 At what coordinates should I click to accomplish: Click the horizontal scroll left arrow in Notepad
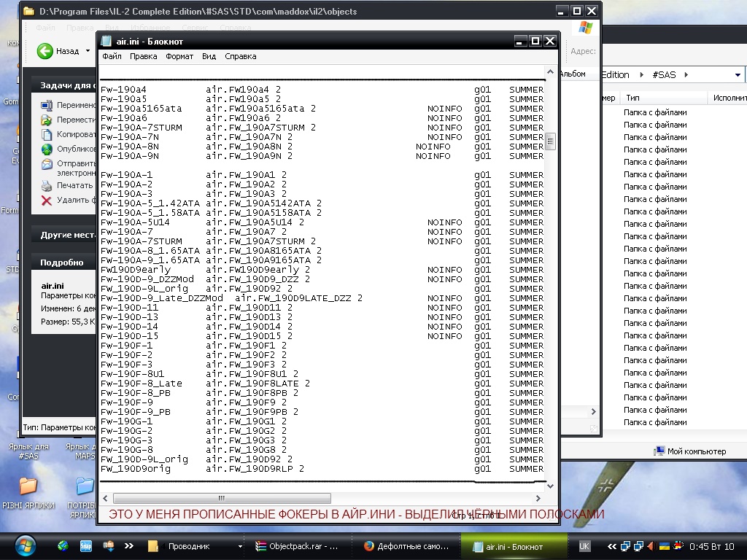tap(105, 498)
